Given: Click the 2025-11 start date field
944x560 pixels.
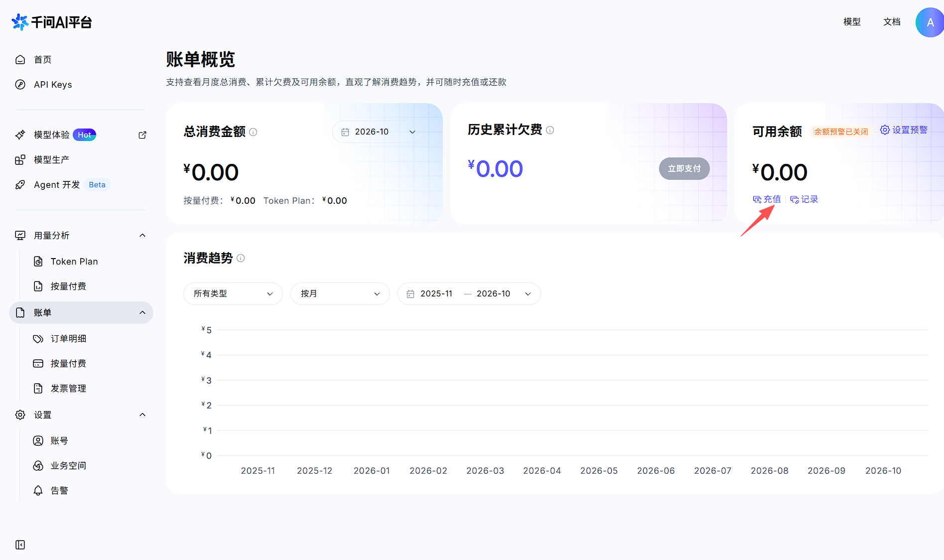Looking at the screenshot, I should 436,294.
